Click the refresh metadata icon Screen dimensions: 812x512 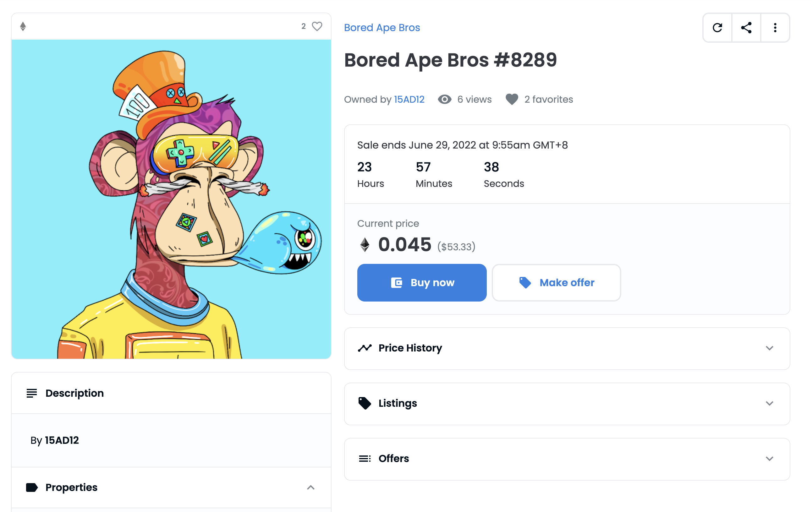(717, 28)
